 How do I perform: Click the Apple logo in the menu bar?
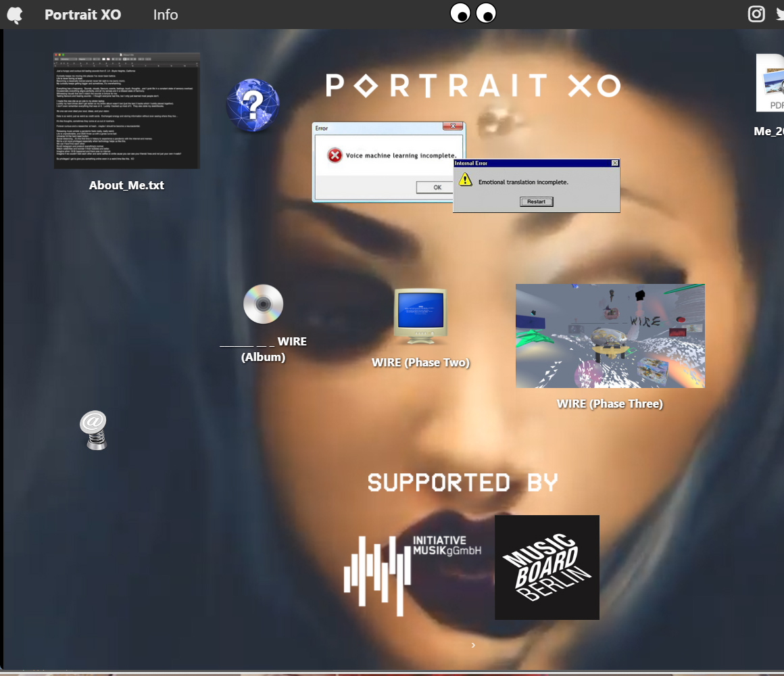pyautogui.click(x=14, y=14)
